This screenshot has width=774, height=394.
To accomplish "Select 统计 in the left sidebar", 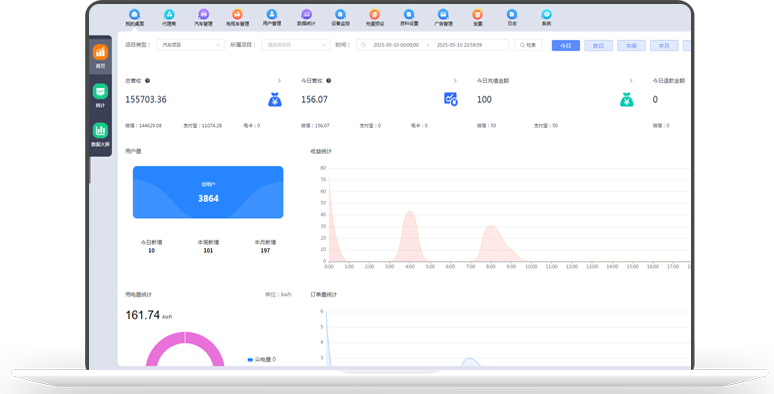I will (100, 95).
